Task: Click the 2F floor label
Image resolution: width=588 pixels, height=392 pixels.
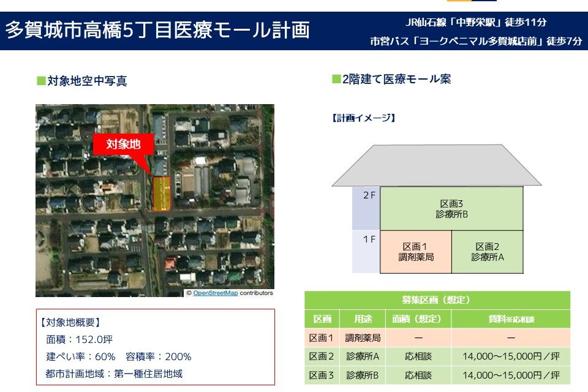Action: pyautogui.click(x=368, y=196)
